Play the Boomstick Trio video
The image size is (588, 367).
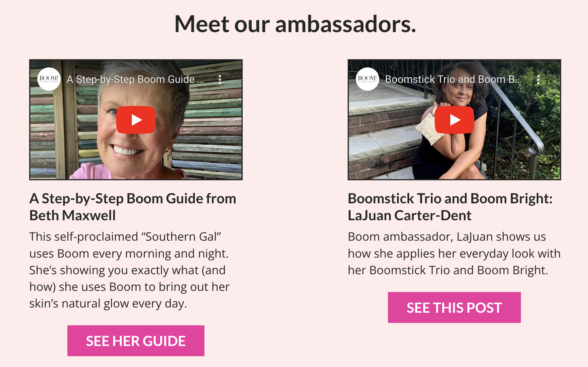click(454, 120)
